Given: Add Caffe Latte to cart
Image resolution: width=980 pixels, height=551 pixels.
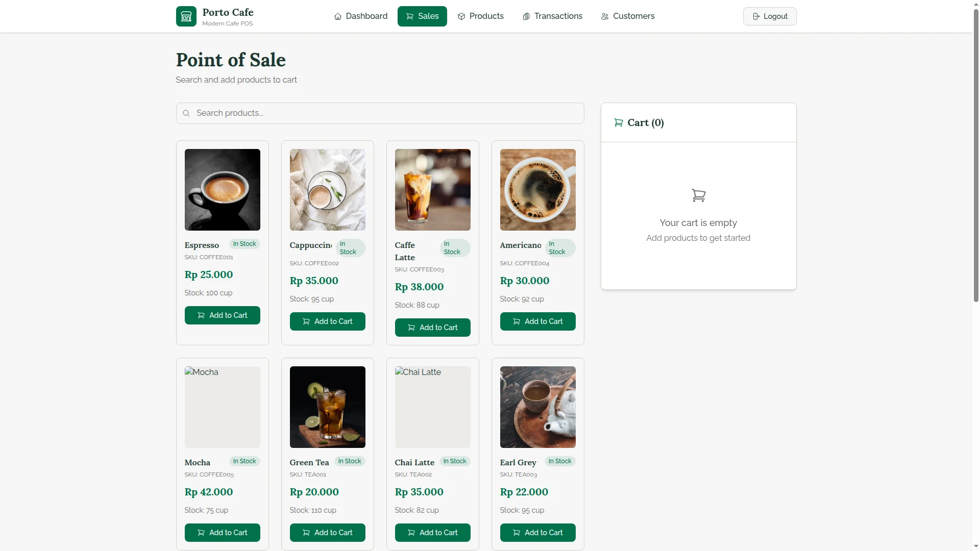Looking at the screenshot, I should tap(433, 328).
